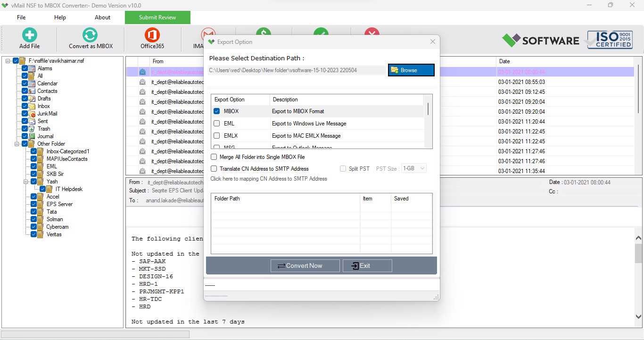Uncheck the MBOX export option
Image resolution: width=644 pixels, height=340 pixels.
217,111
